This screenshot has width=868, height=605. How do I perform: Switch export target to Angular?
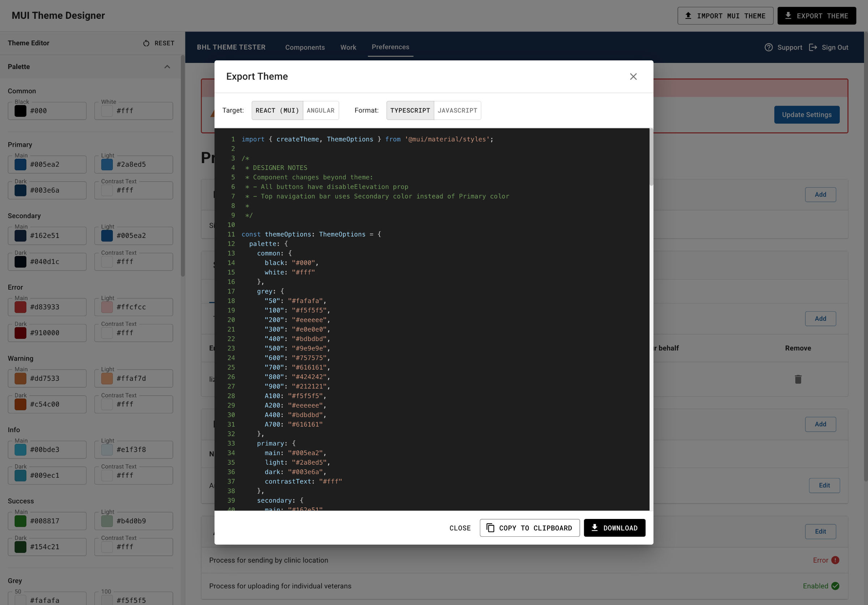click(320, 110)
